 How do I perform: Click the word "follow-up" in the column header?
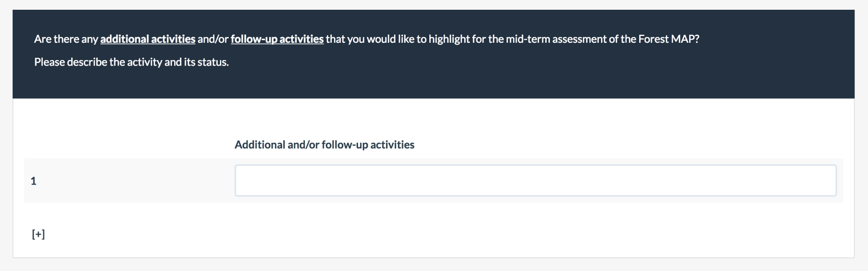pos(345,145)
